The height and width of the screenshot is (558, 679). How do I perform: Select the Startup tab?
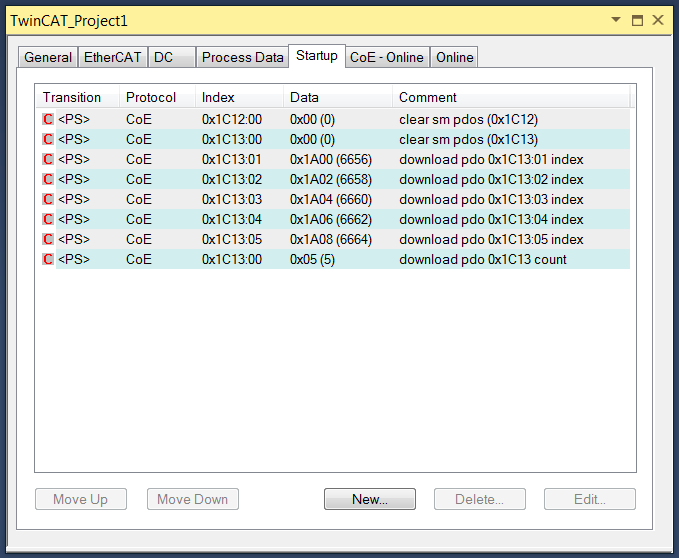coord(317,56)
